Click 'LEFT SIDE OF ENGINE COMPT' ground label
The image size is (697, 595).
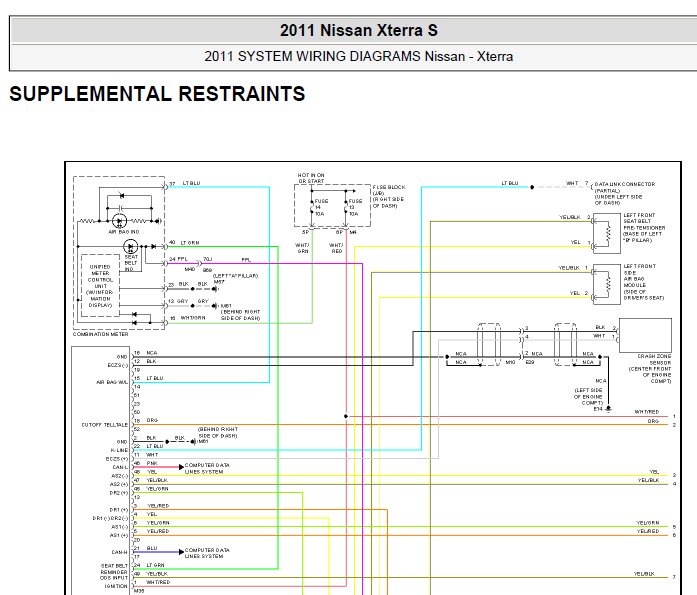tap(588, 396)
